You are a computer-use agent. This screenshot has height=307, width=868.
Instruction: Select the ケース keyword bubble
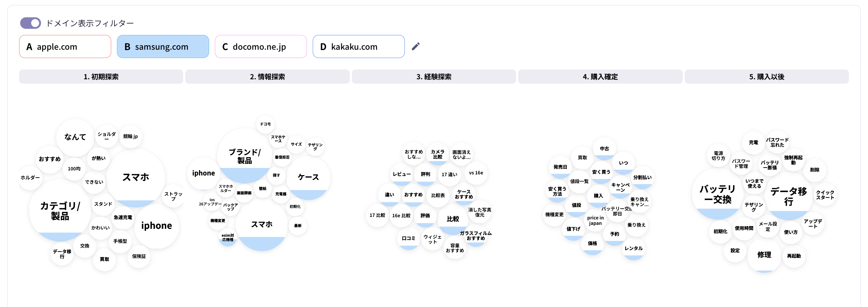click(308, 177)
